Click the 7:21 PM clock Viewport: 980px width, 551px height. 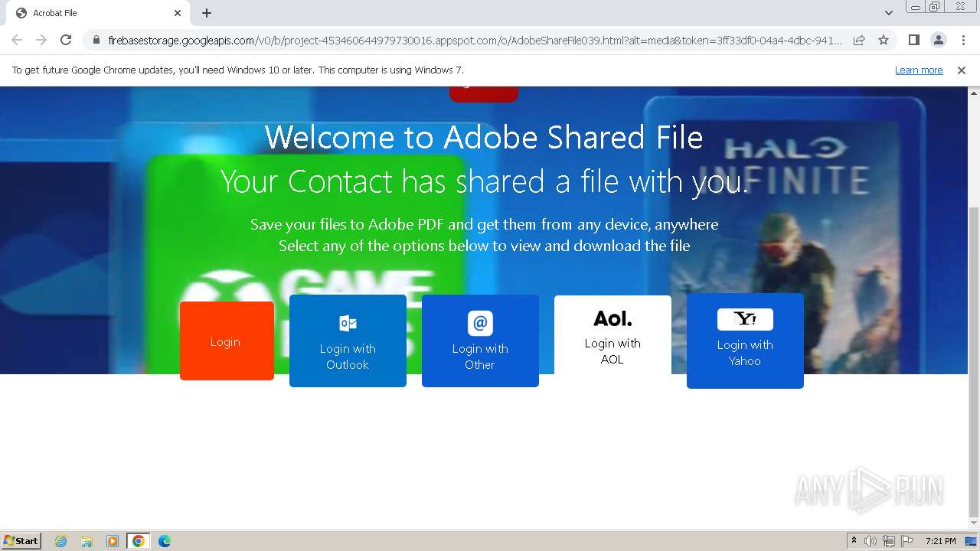coord(940,541)
